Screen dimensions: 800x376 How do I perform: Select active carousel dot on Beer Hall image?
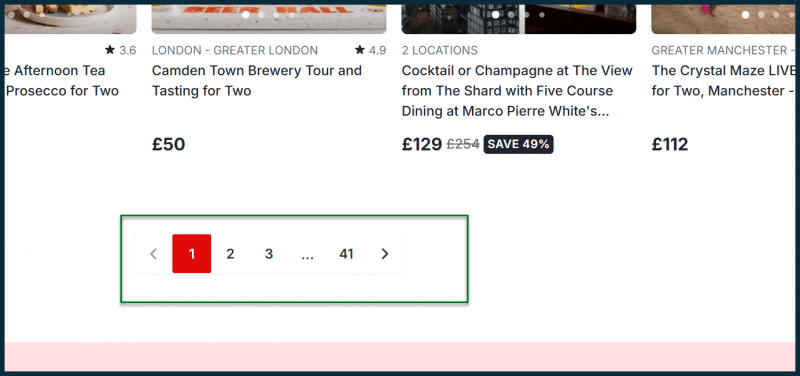pyautogui.click(x=246, y=15)
